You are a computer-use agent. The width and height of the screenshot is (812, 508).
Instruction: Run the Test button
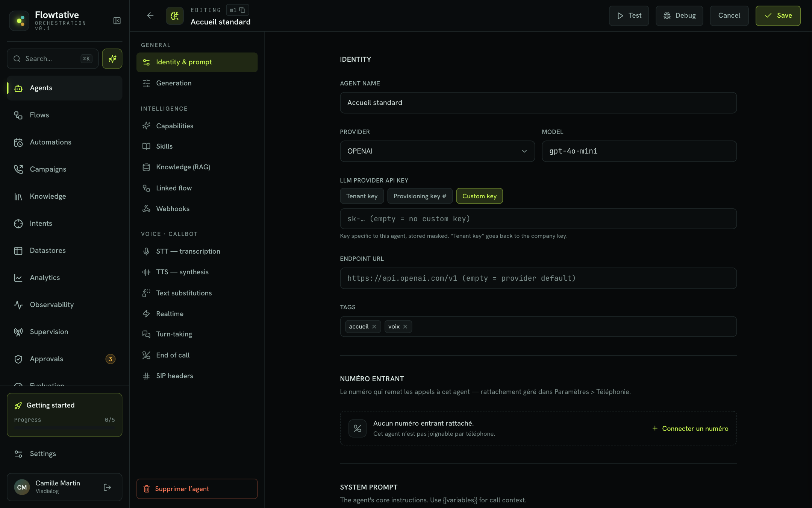tap(629, 16)
